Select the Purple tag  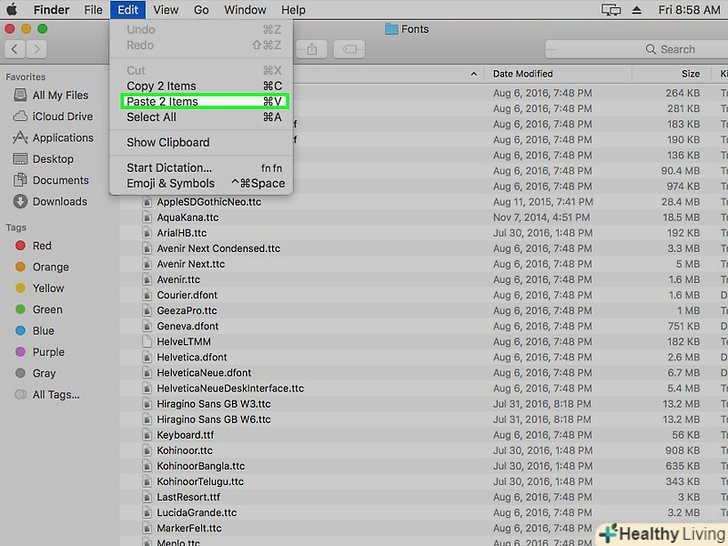39,352
